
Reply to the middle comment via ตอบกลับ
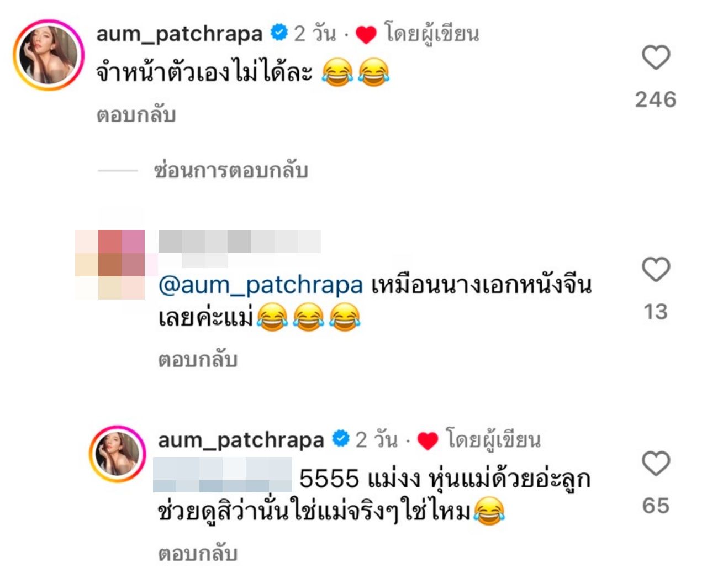click(x=198, y=360)
